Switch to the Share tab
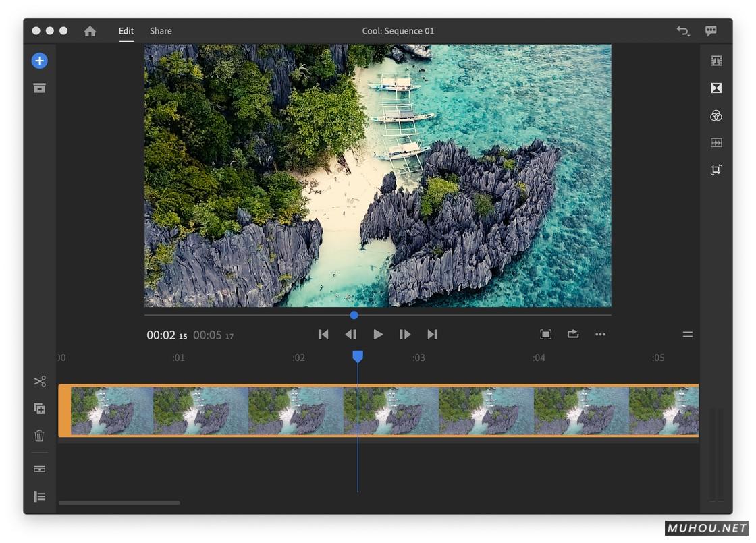 pyautogui.click(x=161, y=31)
